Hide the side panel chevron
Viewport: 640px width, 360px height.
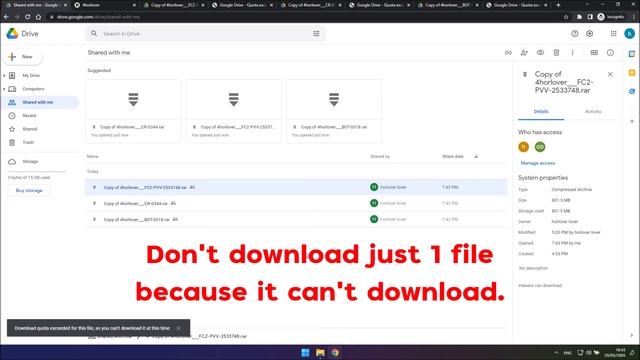(x=632, y=336)
